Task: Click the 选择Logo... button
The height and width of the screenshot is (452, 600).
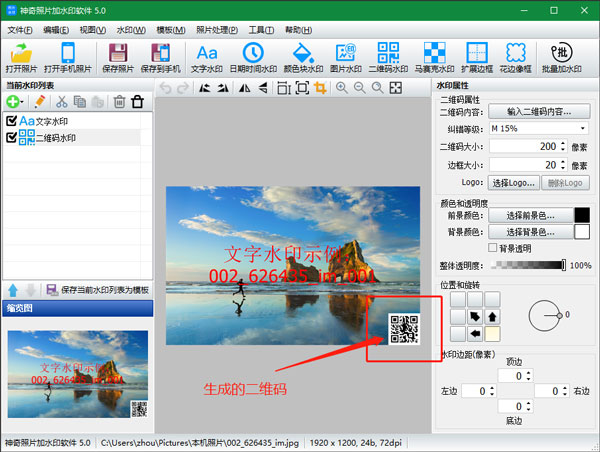Action: click(x=515, y=182)
